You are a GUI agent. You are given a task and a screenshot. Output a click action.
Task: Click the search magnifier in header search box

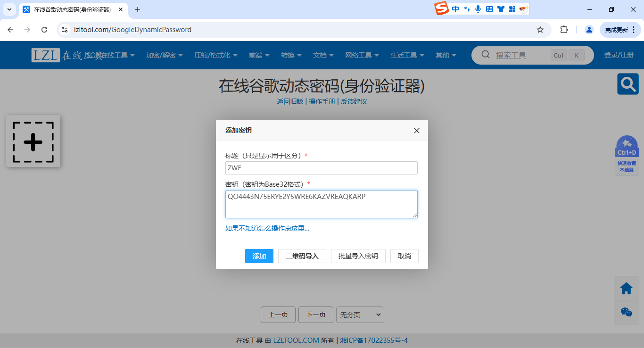tap(486, 55)
